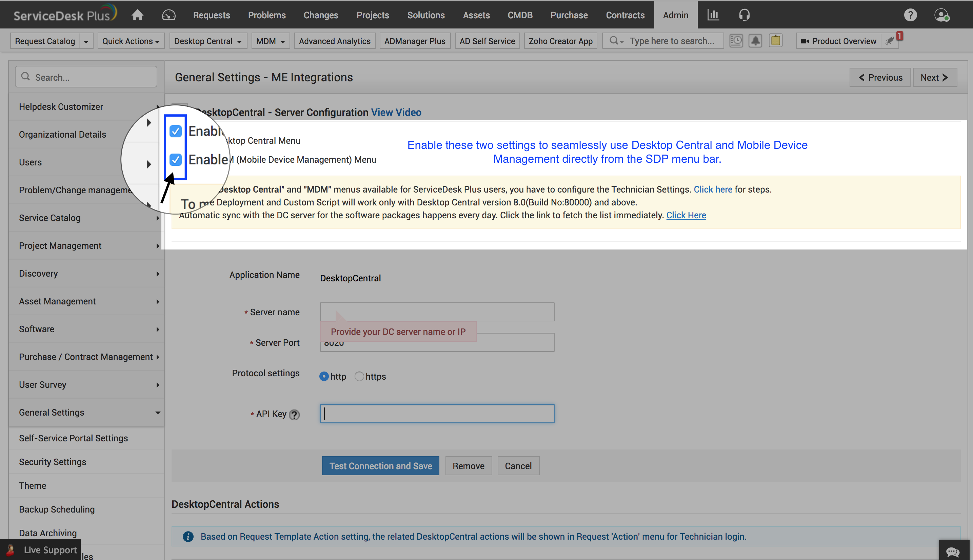
Task: Toggle Enable MDM Menu checkbox
Action: click(175, 159)
